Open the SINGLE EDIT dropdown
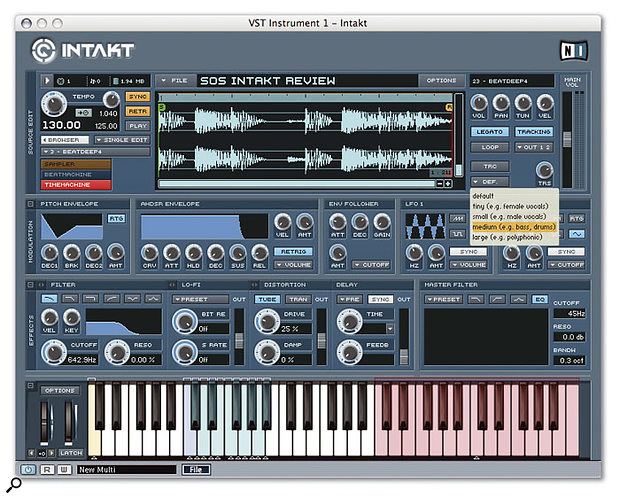The image size is (620, 499). [122, 140]
